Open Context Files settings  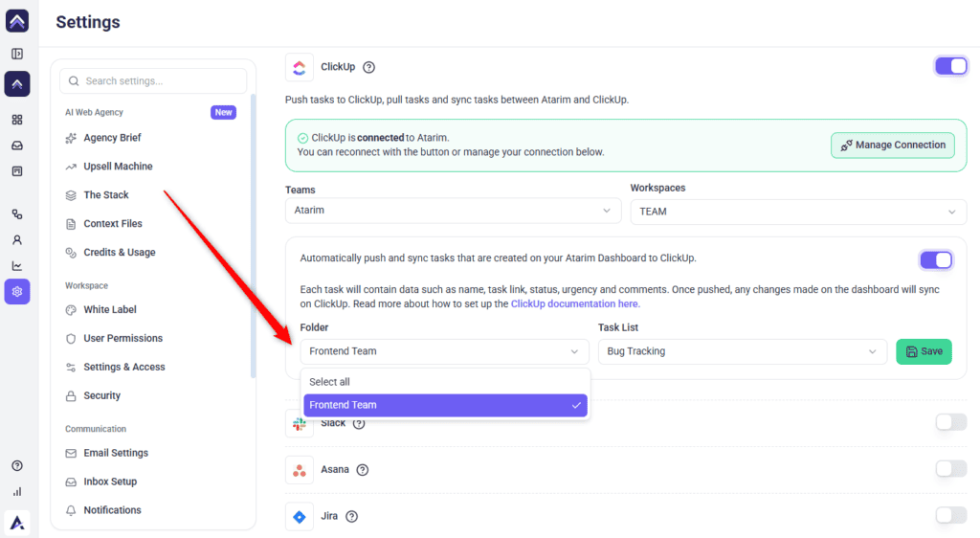(x=113, y=224)
